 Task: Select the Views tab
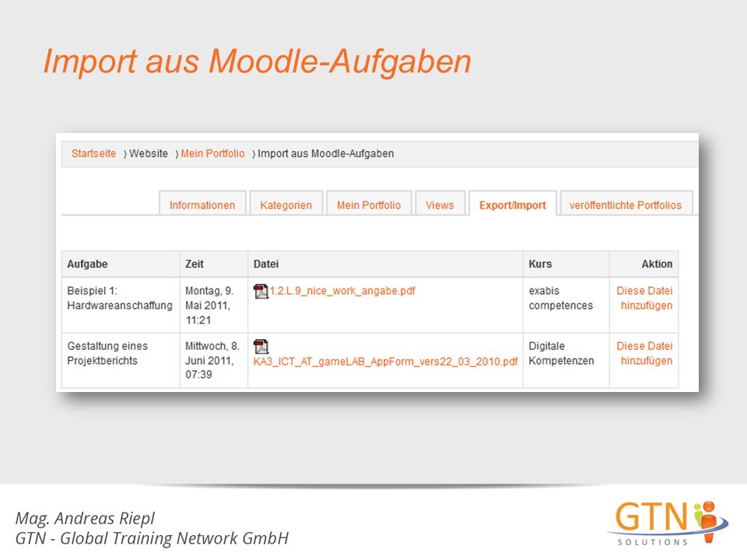(x=440, y=205)
